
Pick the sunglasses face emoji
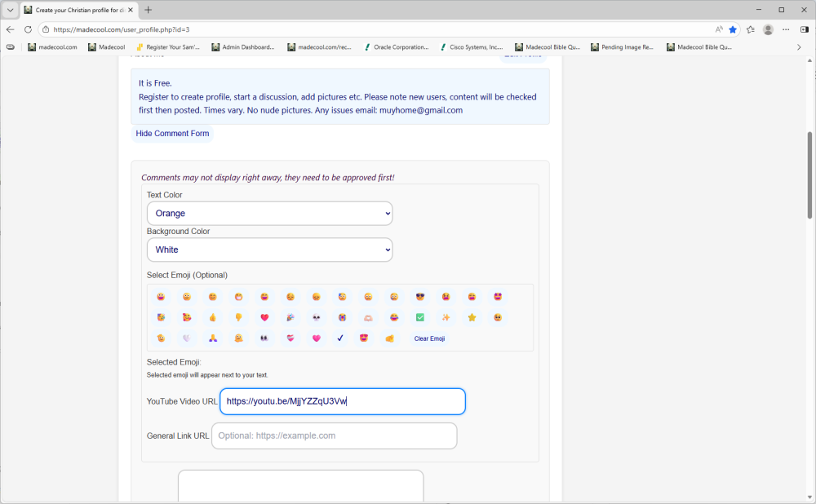click(419, 297)
